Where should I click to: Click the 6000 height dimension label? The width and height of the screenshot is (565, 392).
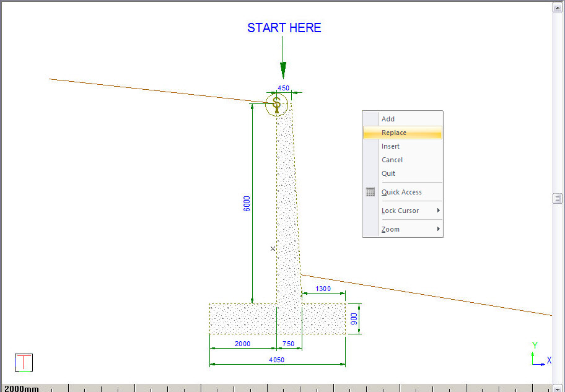(x=247, y=204)
